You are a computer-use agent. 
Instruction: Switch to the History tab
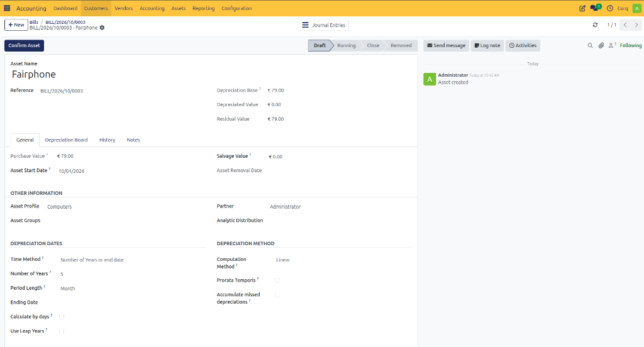coord(107,140)
